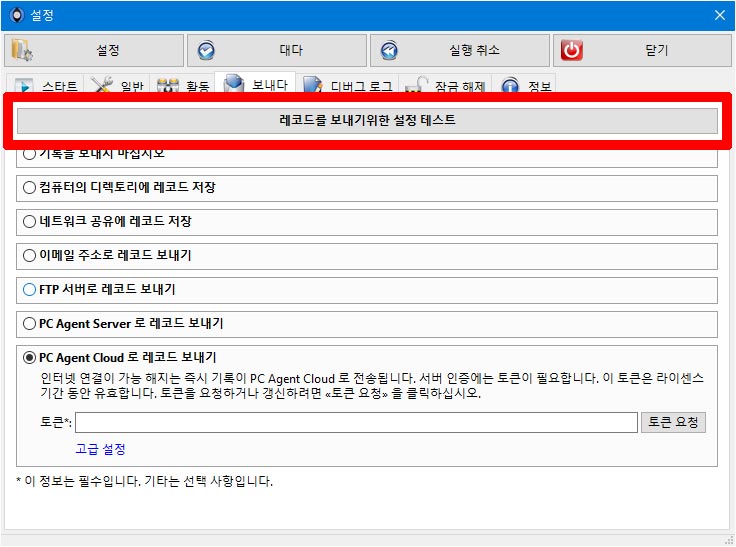
Task: Click the padlock icon of 잠금 해제 tab
Action: pos(416,85)
